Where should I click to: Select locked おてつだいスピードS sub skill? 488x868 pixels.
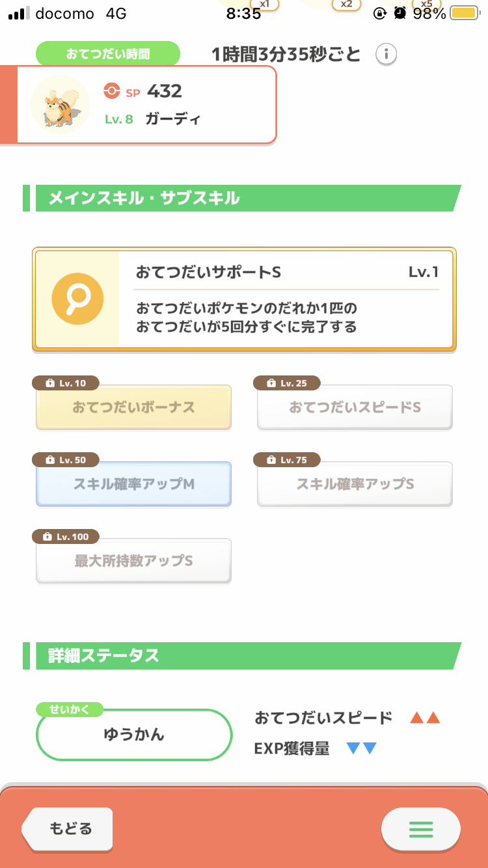pyautogui.click(x=355, y=408)
